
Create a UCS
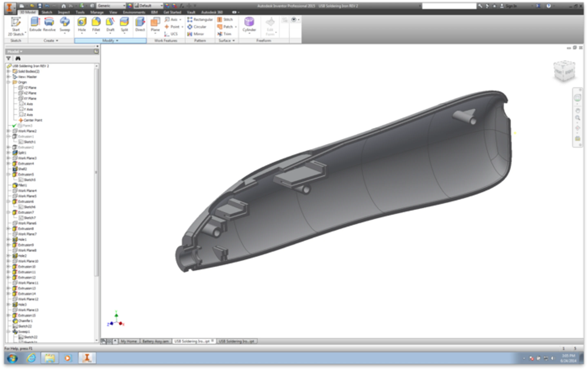(171, 34)
